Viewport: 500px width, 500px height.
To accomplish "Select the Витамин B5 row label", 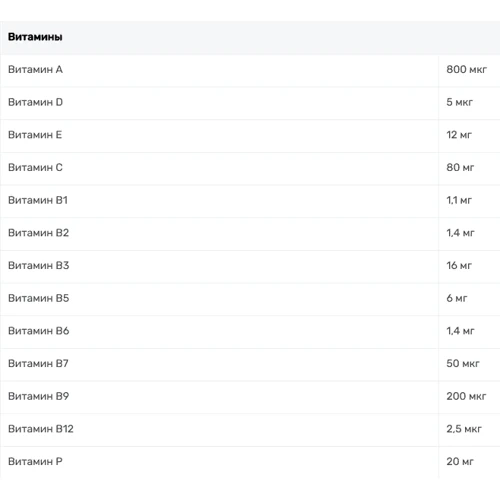I will click(x=39, y=298).
